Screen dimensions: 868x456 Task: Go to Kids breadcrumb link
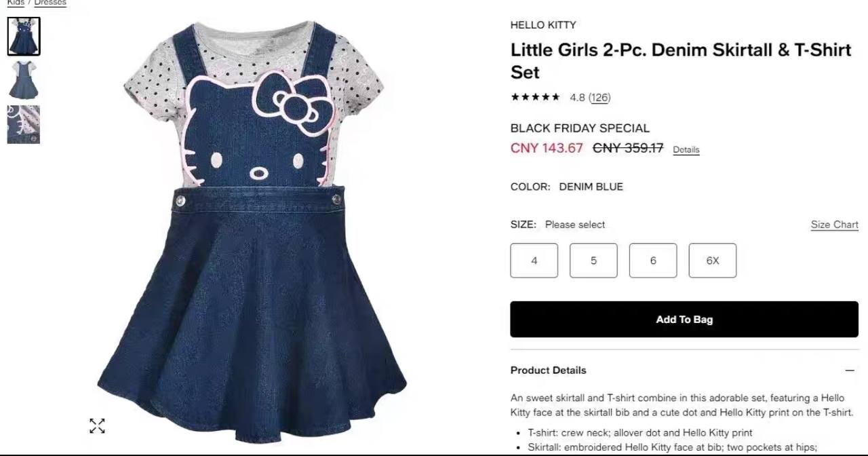pos(16,3)
